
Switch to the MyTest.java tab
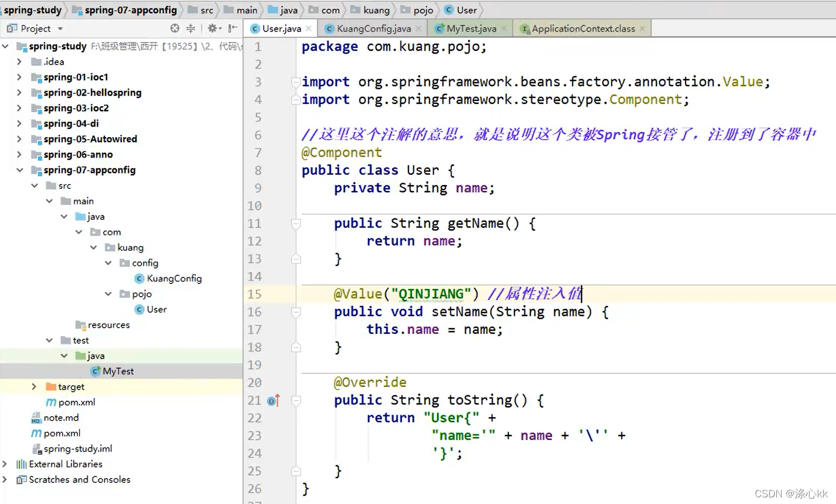tap(471, 28)
